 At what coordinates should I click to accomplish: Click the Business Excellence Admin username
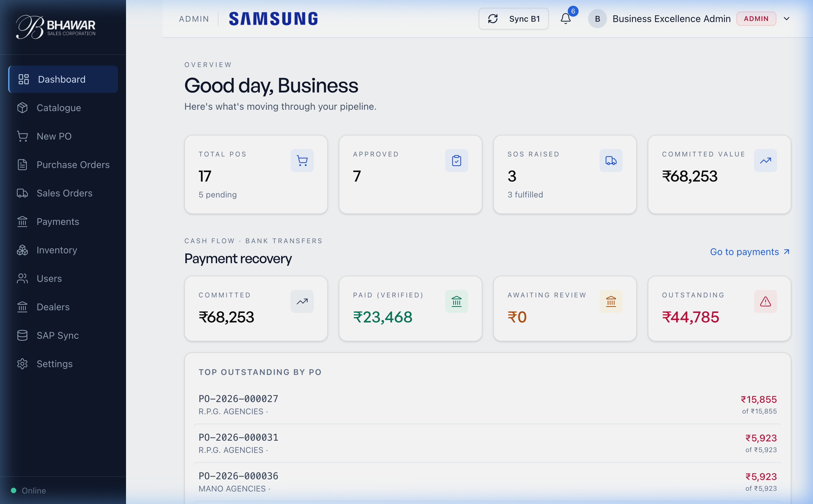click(671, 19)
